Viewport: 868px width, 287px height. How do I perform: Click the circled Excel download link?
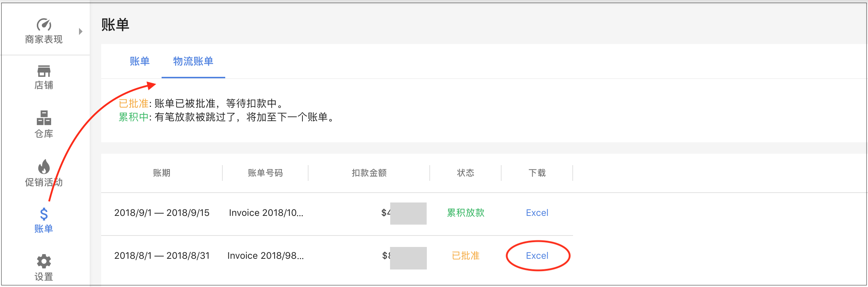(537, 256)
